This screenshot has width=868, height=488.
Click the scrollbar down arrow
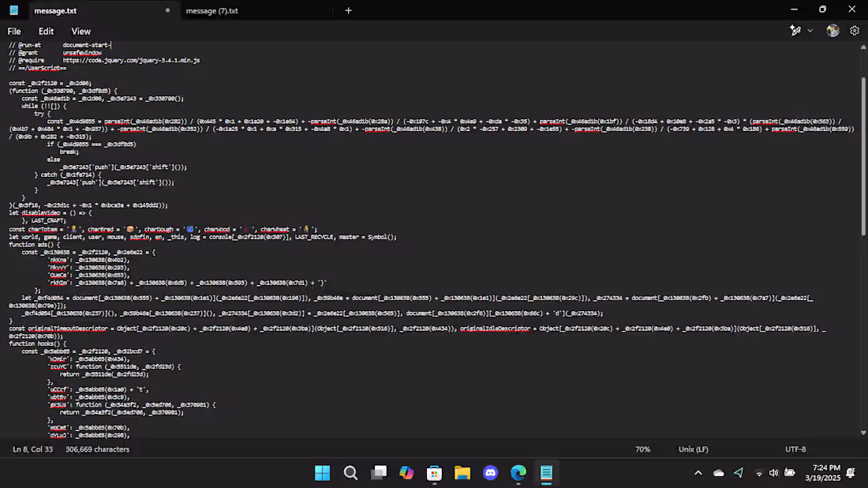pos(862,433)
